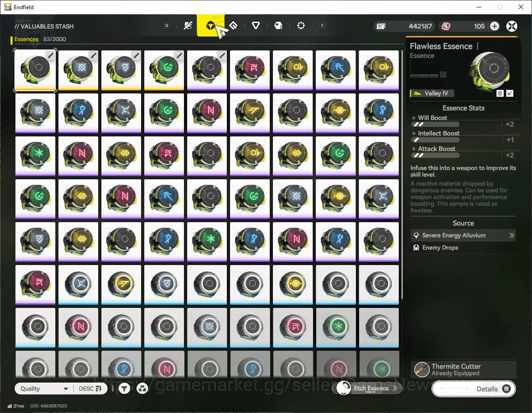Toggle the lock on Flawless Essence
532x413 pixels.
point(509,93)
